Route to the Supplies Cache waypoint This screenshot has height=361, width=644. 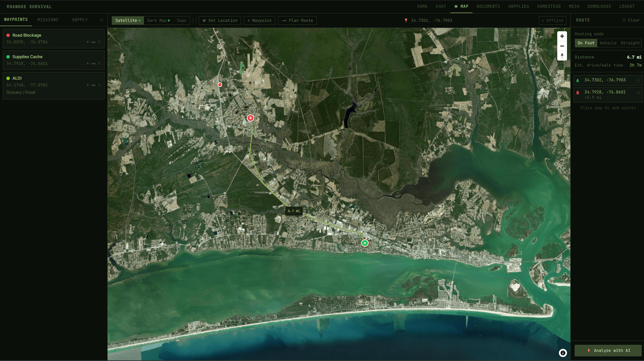pos(93,64)
